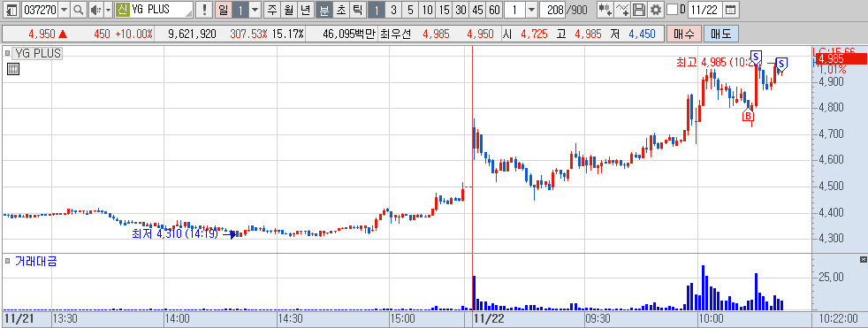This screenshot has height=328, width=868.
Task: Click the 매수 buy button
Action: coord(684,34)
